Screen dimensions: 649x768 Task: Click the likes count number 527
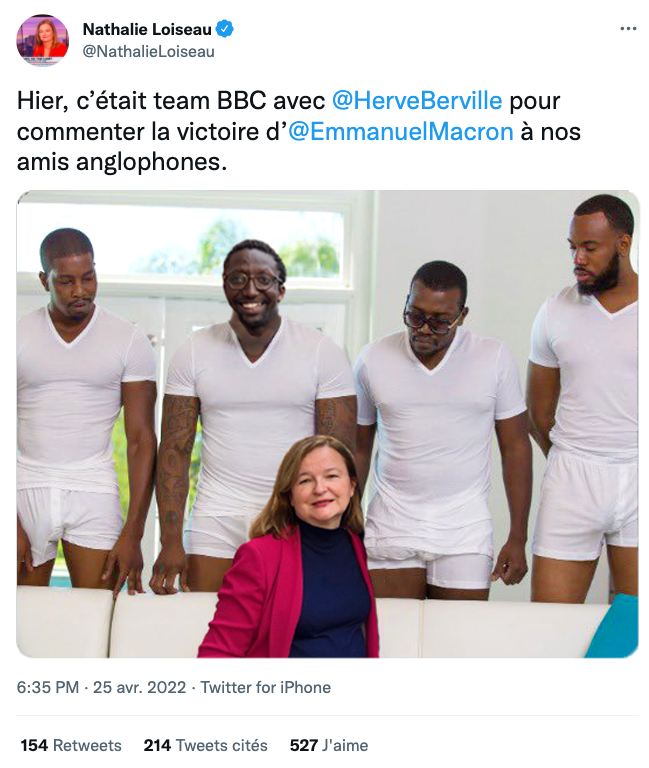tap(304, 745)
